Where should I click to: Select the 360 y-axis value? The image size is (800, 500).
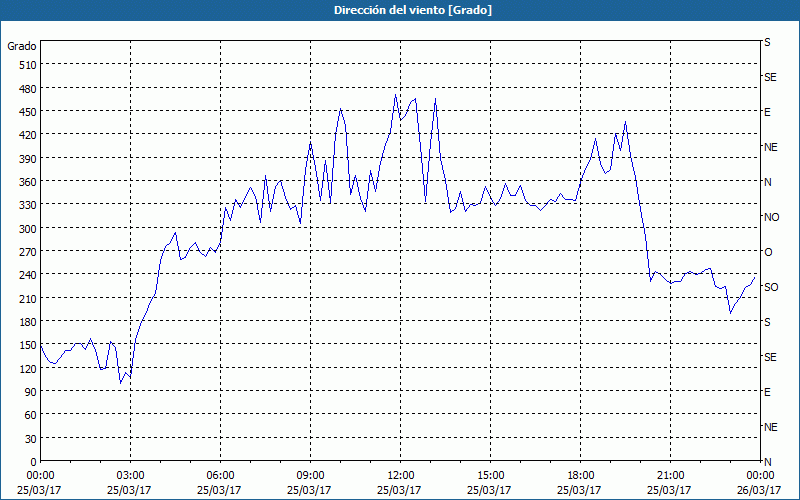[28, 182]
